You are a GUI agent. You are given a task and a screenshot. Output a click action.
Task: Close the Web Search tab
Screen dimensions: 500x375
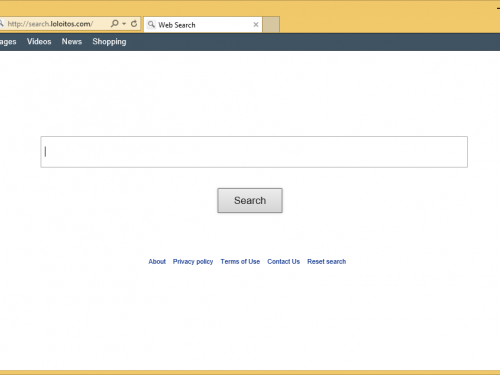256,25
